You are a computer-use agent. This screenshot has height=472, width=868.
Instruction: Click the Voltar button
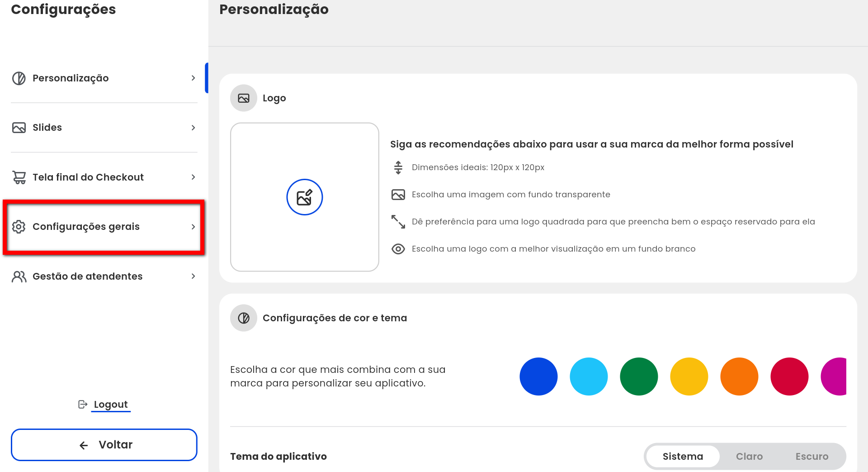tap(104, 445)
